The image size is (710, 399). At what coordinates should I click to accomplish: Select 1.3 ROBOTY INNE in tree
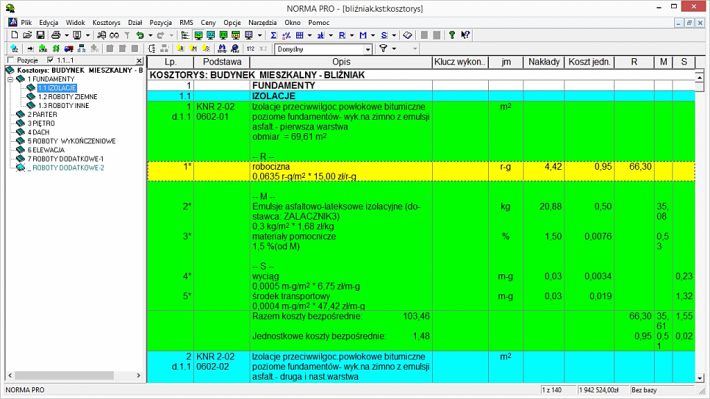coord(63,106)
